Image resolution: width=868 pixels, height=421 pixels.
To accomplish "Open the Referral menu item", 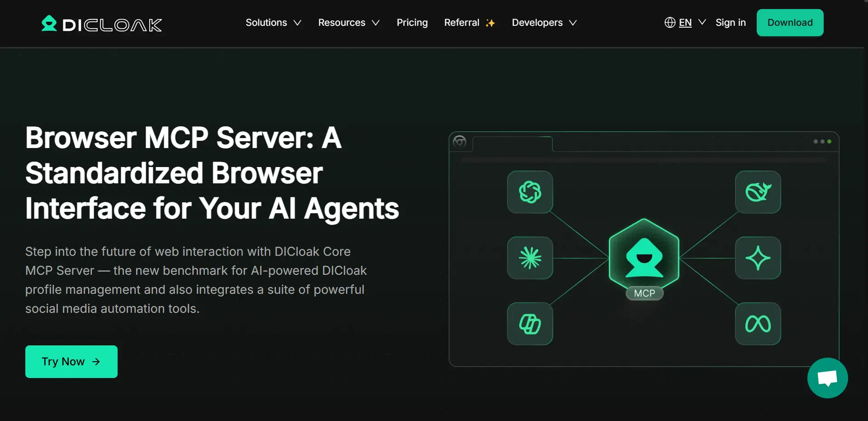I will [x=469, y=23].
